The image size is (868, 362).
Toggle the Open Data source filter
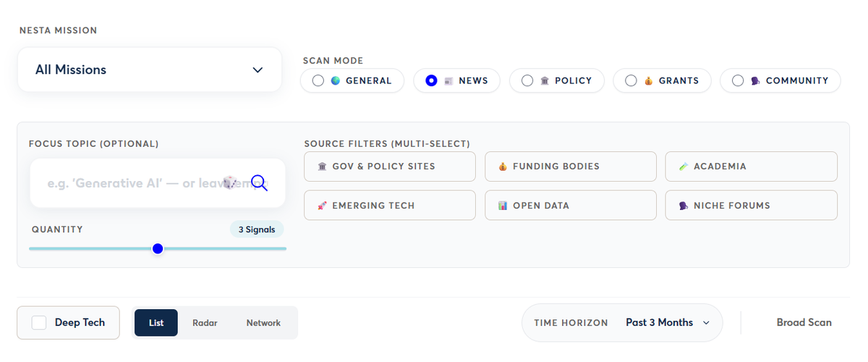point(571,206)
